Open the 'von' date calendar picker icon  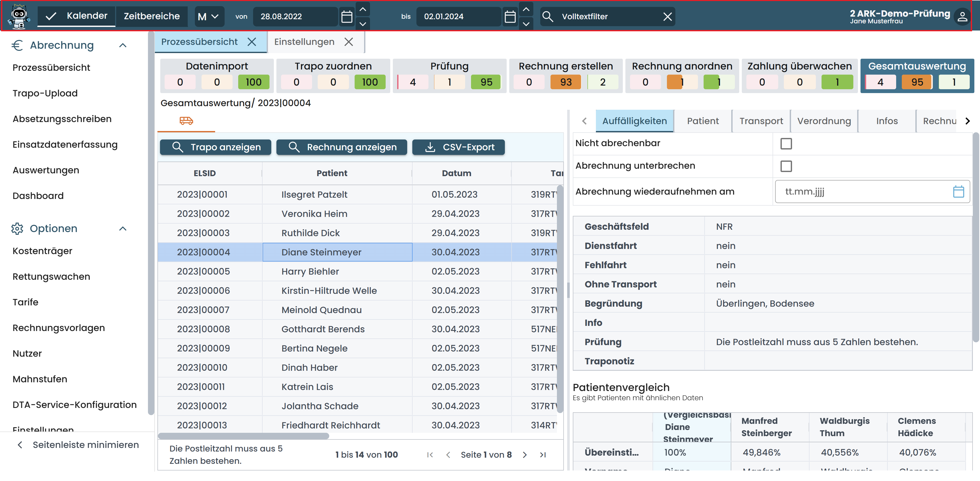[x=347, y=17]
